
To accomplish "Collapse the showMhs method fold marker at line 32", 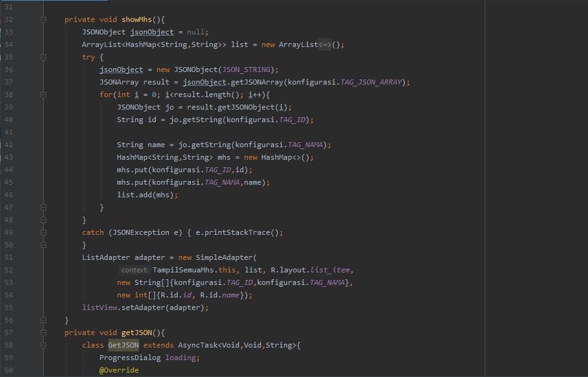I will click(44, 19).
